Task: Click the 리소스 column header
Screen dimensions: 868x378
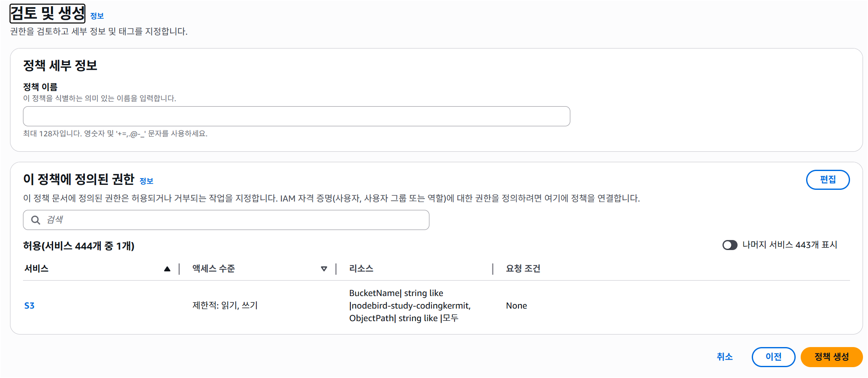Action: [x=361, y=268]
